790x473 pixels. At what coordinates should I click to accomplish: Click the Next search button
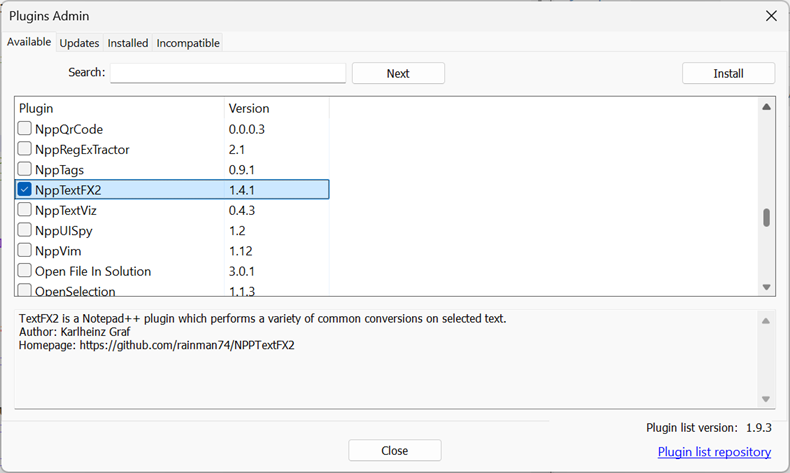pyautogui.click(x=398, y=74)
